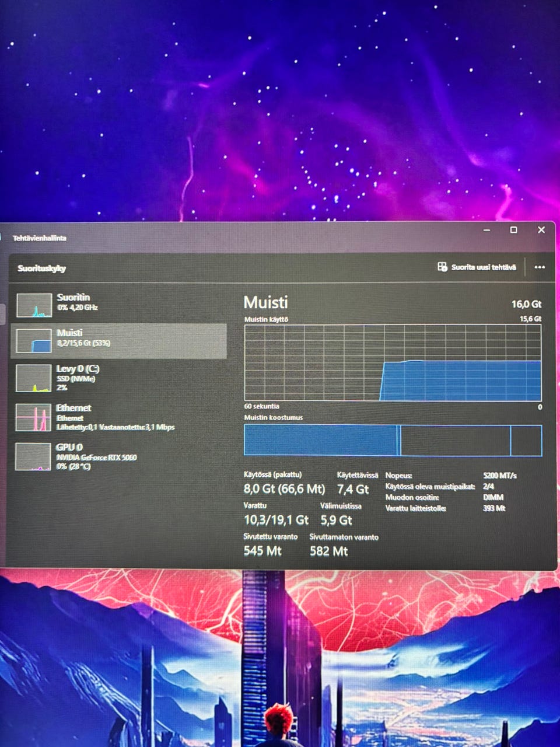Click the 16,0 Gt total memory value

pyautogui.click(x=526, y=304)
